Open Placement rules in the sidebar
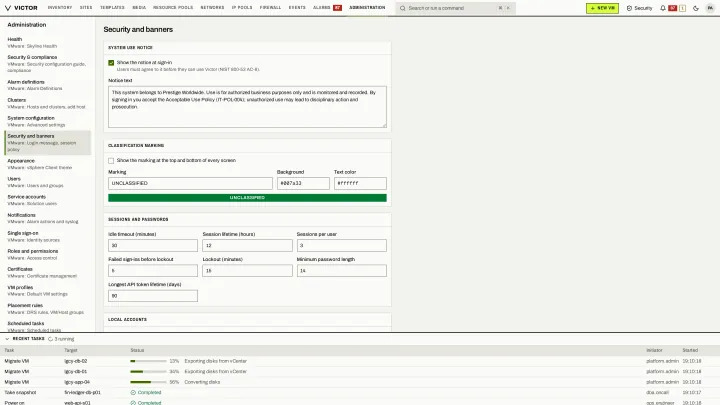Image resolution: width=720 pixels, height=405 pixels. (48, 309)
